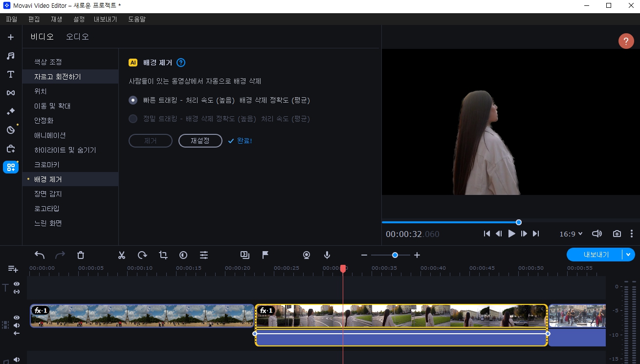Open the file import plus icon
This screenshot has width=640, height=364.
coord(11,37)
